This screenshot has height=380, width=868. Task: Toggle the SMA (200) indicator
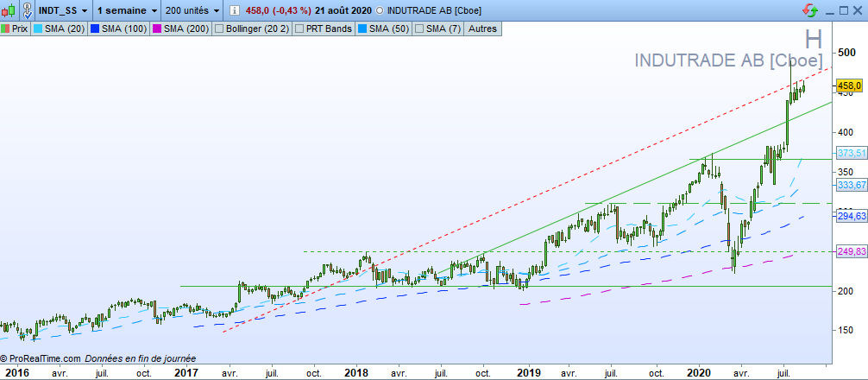(183, 28)
